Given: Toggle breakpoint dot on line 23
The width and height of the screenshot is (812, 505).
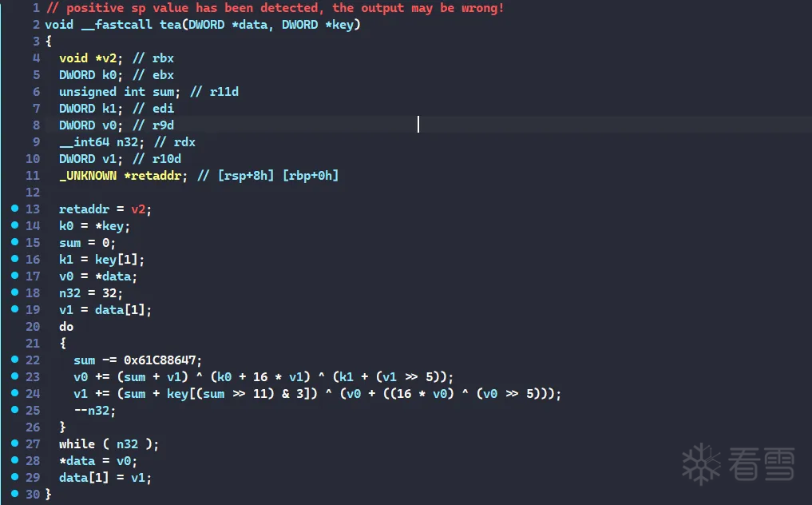Looking at the screenshot, I should [15, 376].
